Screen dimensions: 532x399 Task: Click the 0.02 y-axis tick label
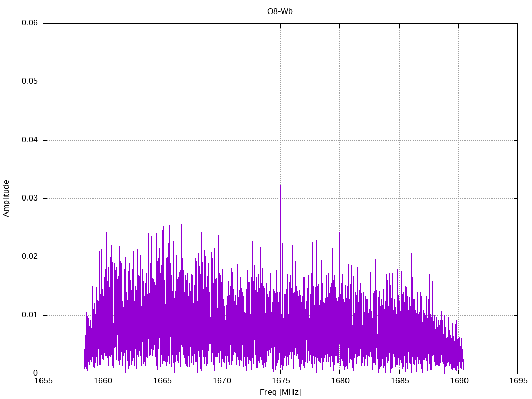coord(30,257)
